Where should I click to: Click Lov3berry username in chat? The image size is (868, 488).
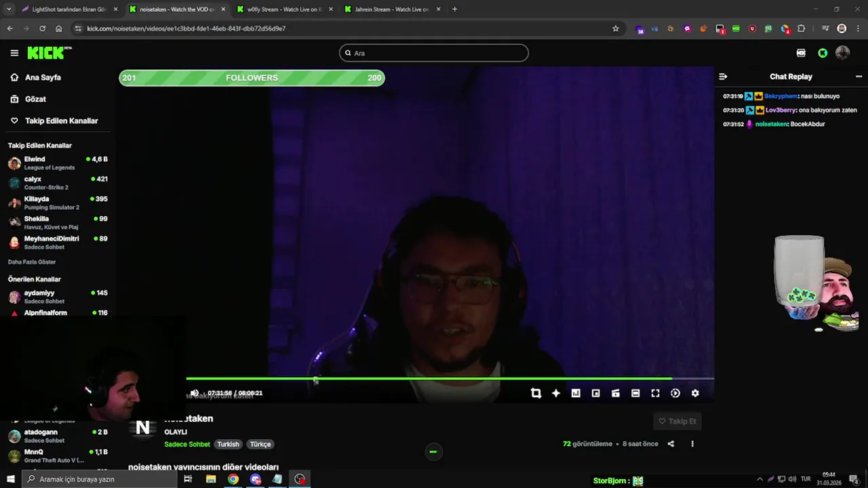781,110
